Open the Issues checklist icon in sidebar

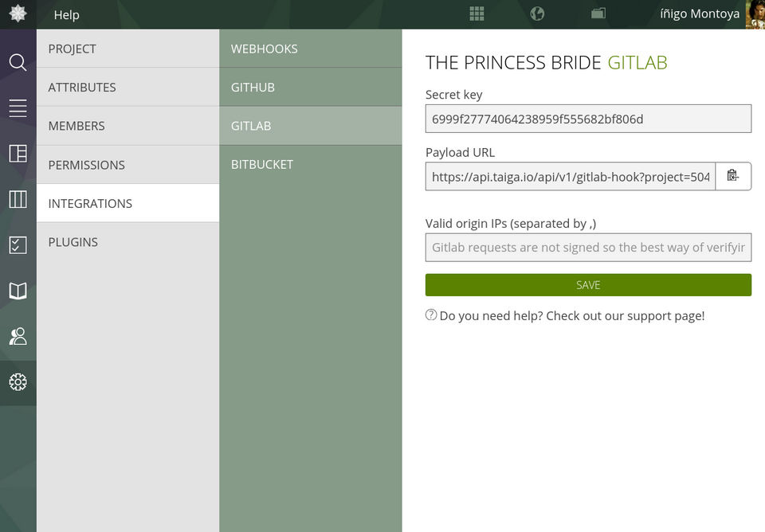click(18, 244)
